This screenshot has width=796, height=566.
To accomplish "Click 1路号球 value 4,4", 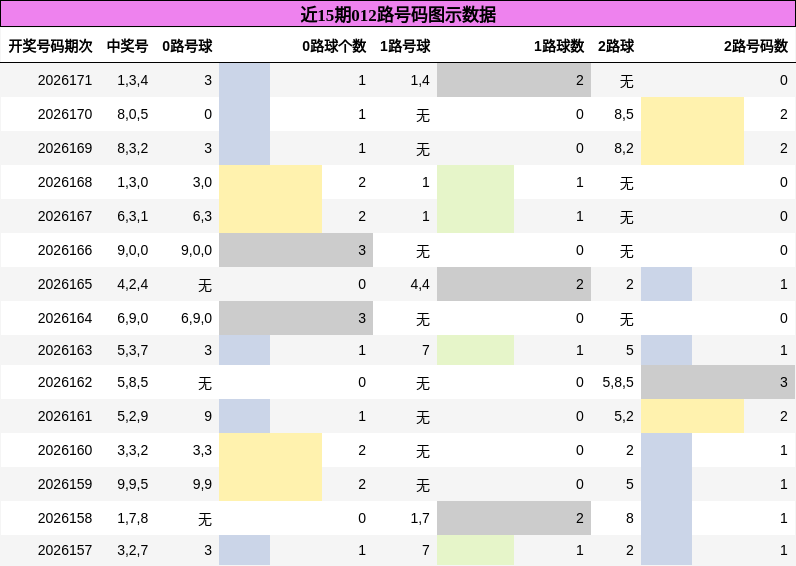I will point(420,284).
